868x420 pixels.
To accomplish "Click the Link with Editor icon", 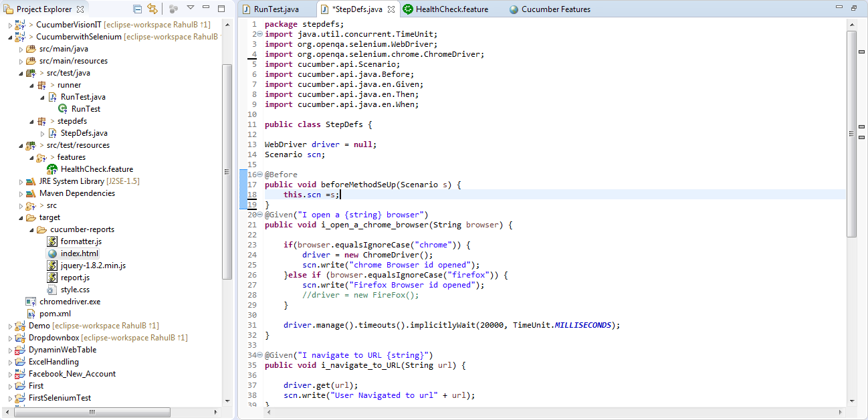I will pos(152,9).
